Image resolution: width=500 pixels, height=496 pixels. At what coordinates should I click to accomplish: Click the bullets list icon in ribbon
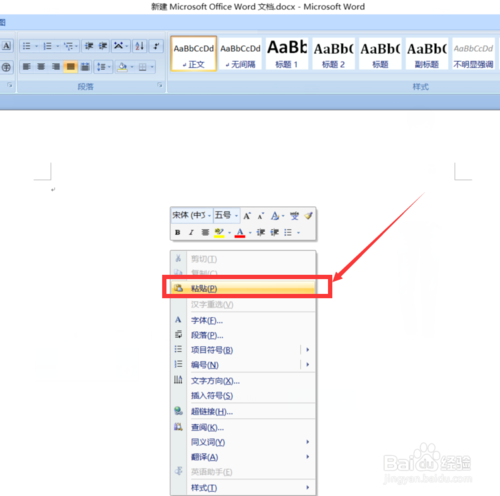26,46
